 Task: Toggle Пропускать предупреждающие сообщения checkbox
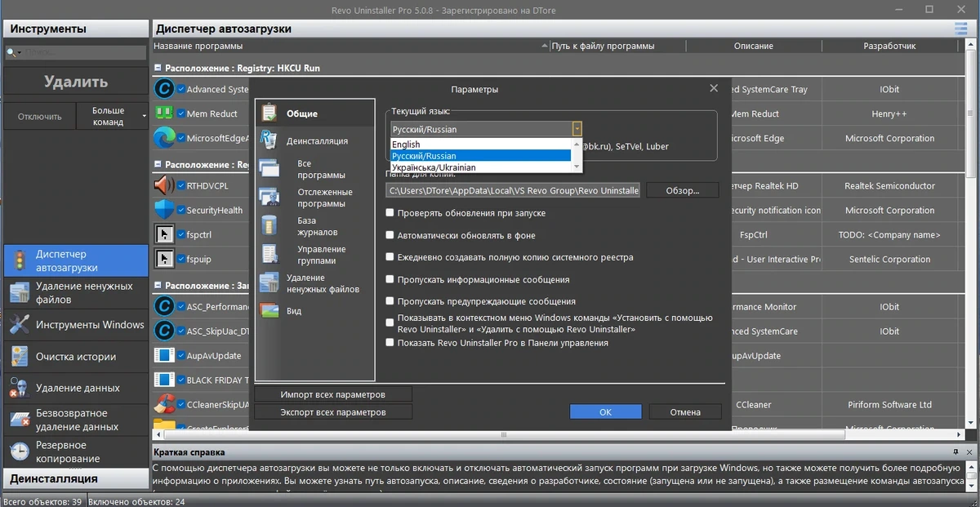coord(390,301)
